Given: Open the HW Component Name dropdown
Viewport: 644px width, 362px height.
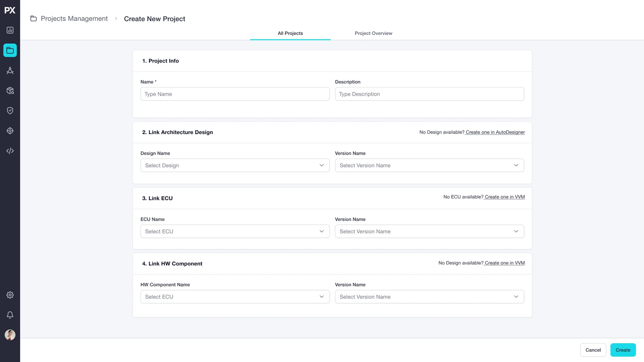Looking at the screenshot, I should (x=235, y=297).
